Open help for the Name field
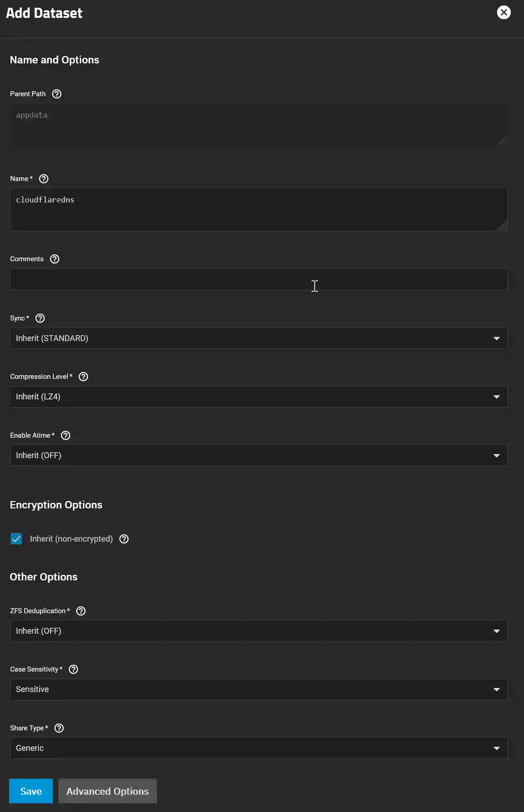The image size is (524, 812). pyautogui.click(x=44, y=179)
